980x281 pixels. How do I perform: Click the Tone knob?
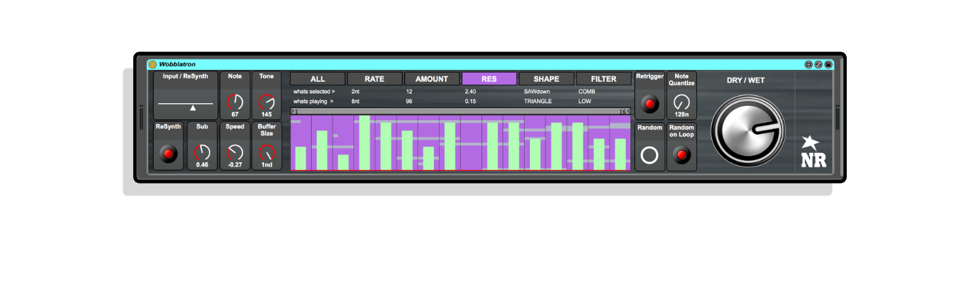point(267,102)
